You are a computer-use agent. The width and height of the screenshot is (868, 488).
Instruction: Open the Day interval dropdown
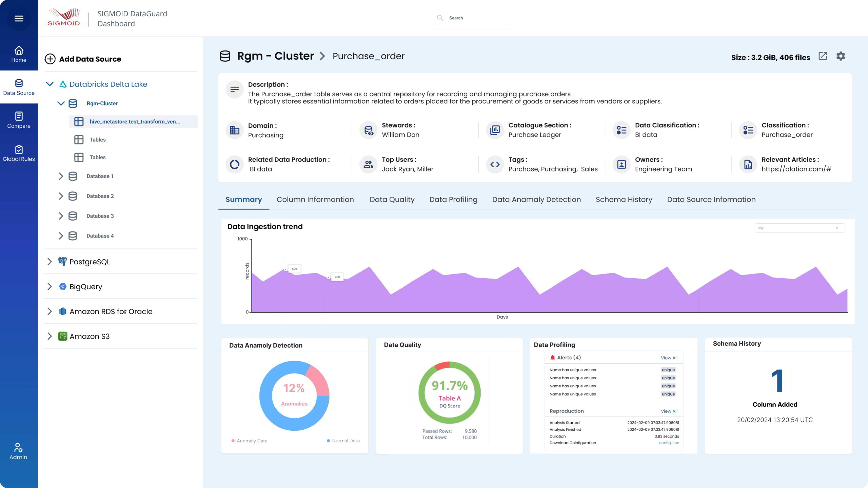click(799, 228)
